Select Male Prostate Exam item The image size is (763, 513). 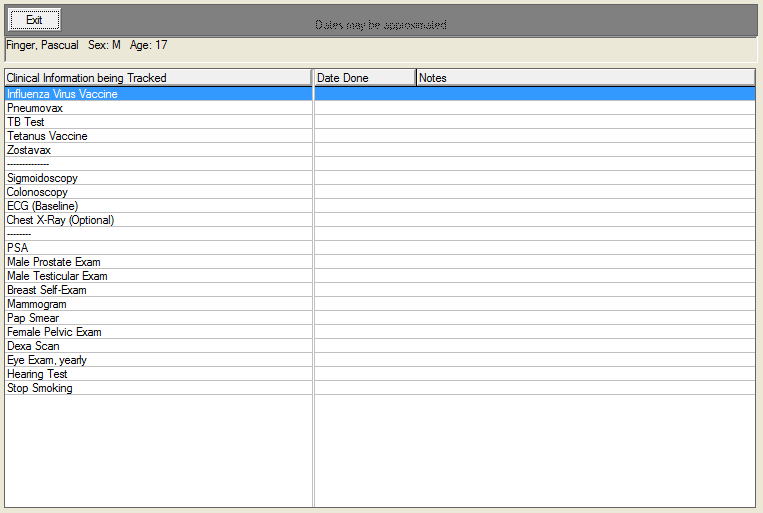(x=53, y=262)
